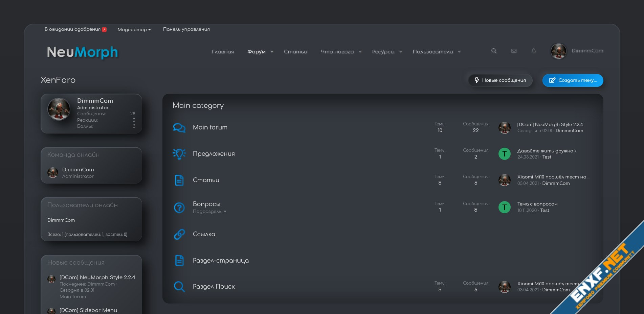Expand the Модератор dropdown menu
Image resolution: width=644 pixels, height=314 pixels.
coord(134,30)
